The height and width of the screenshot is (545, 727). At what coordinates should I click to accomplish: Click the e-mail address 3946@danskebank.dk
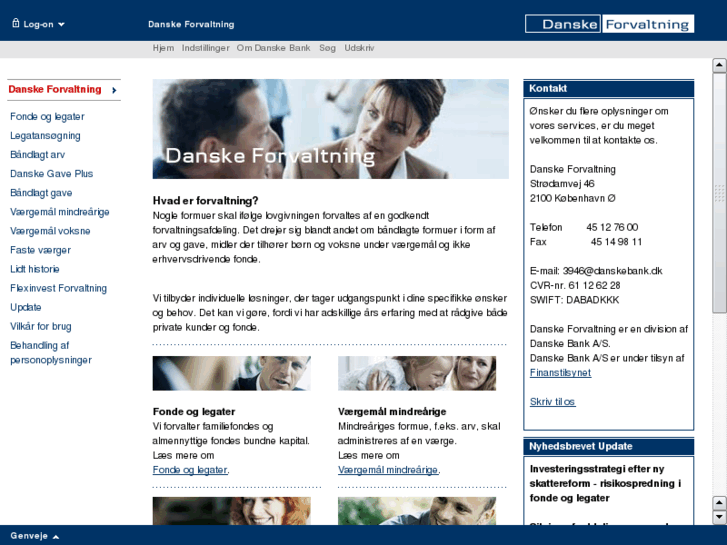(612, 271)
